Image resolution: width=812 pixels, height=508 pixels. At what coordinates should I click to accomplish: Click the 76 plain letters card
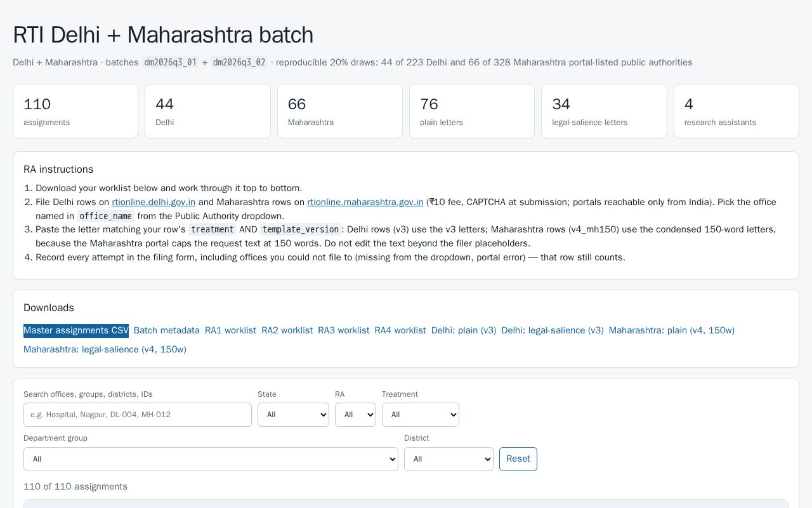(x=472, y=111)
